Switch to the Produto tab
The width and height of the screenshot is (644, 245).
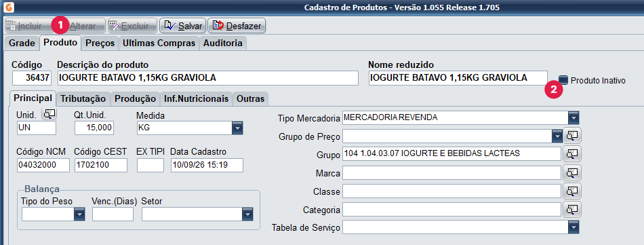(60, 42)
